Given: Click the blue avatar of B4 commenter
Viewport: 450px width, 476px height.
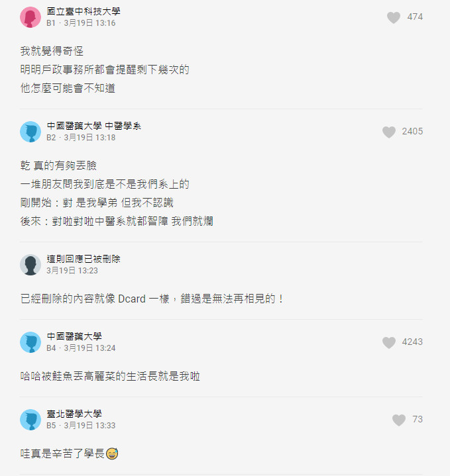Looking at the screenshot, I should [x=30, y=342].
